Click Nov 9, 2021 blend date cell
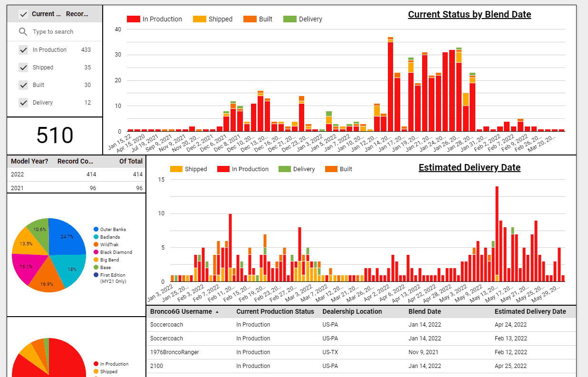This screenshot has height=377, width=588. tap(424, 352)
